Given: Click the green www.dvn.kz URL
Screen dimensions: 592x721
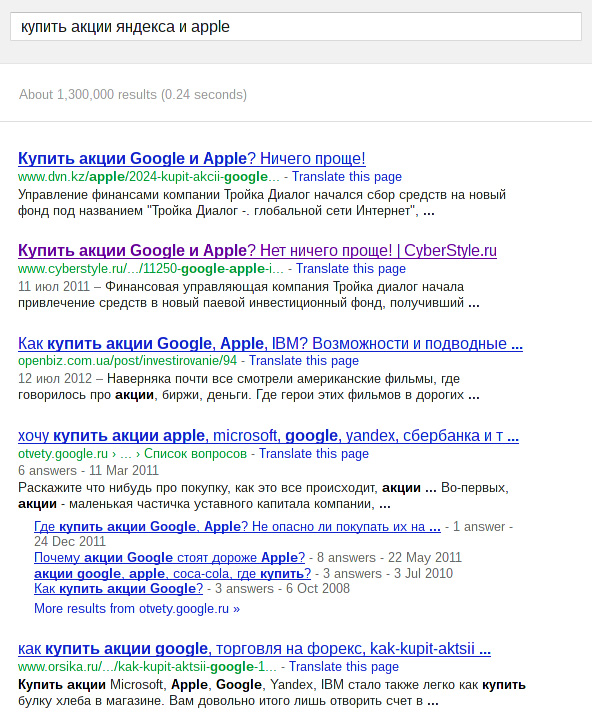Looking at the screenshot, I should click(149, 177).
